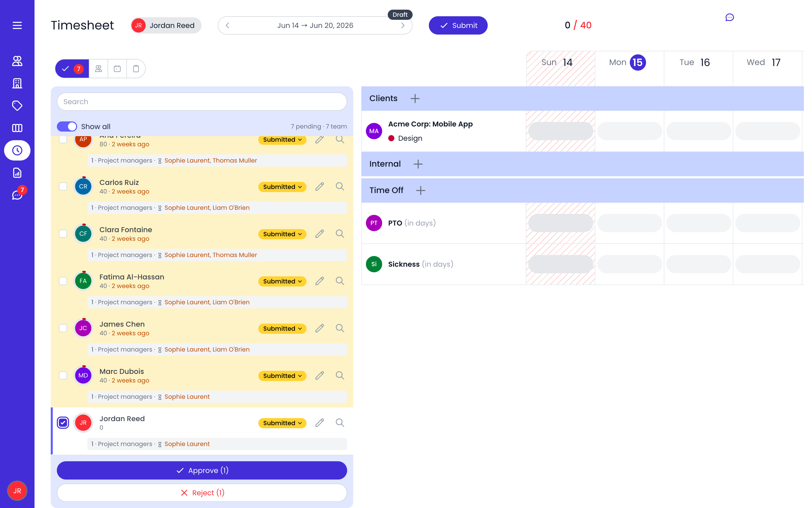Image resolution: width=812 pixels, height=508 pixels.
Task: Inspect Carlos Ruiz timesheet with magnifier icon
Action: point(340,186)
